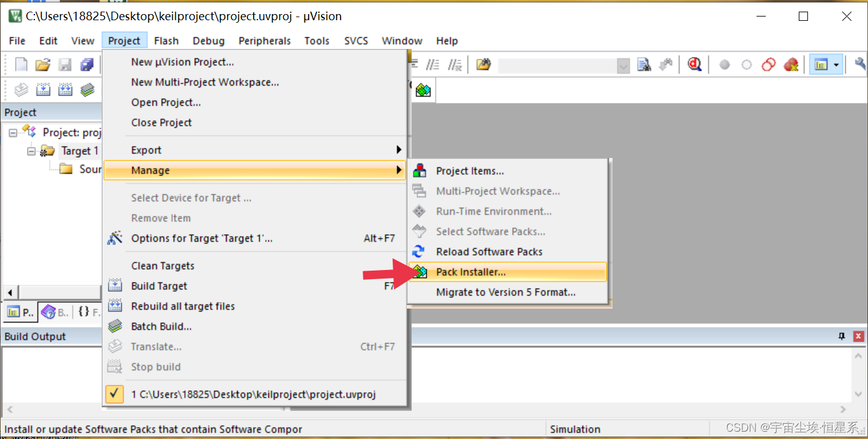Viewport: 868px width, 439px height.
Task: Close the Build Output panel
Action: point(858,336)
